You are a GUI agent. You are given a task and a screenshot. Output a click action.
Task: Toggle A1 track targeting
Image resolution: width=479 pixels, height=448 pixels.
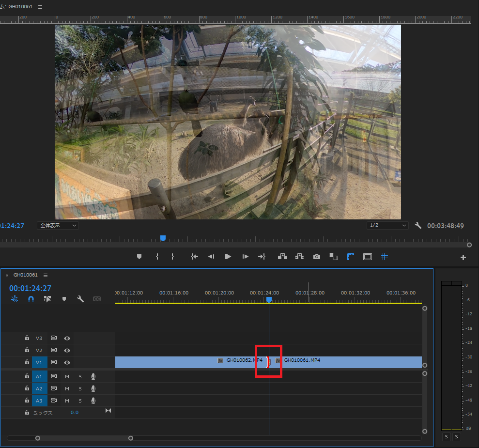[x=39, y=376]
